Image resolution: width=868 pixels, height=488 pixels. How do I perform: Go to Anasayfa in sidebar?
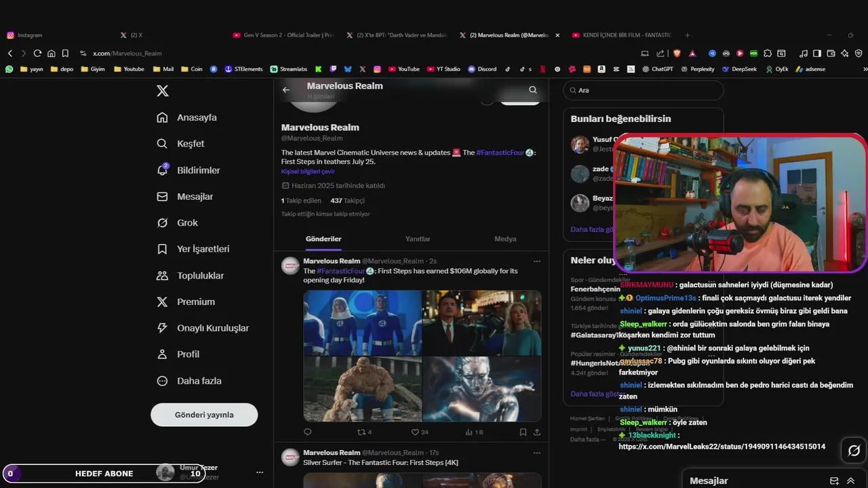click(187, 117)
